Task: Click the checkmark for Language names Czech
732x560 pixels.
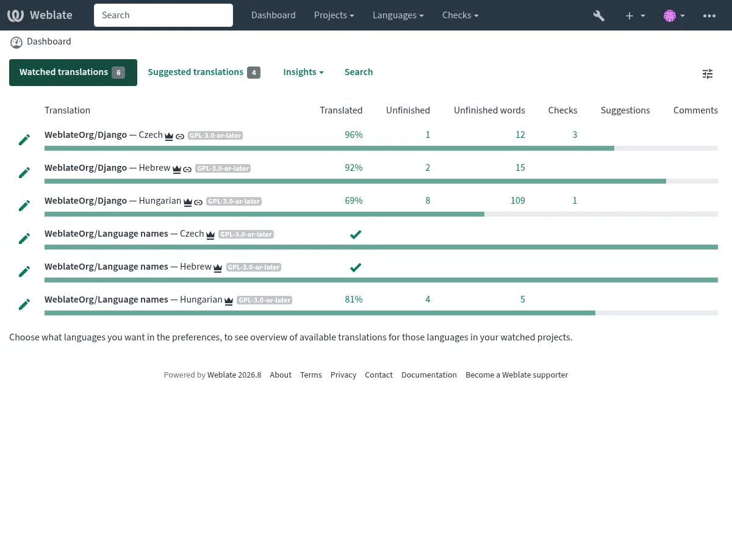Action: pyautogui.click(x=356, y=234)
